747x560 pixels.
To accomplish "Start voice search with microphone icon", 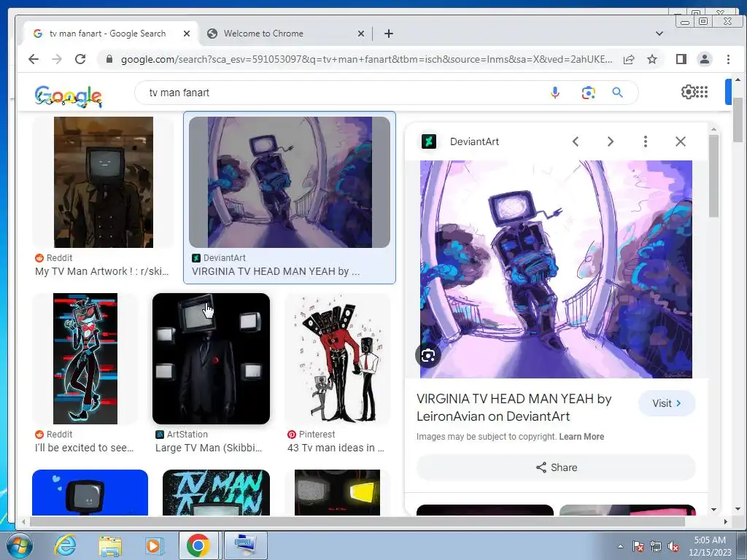I will click(x=555, y=93).
